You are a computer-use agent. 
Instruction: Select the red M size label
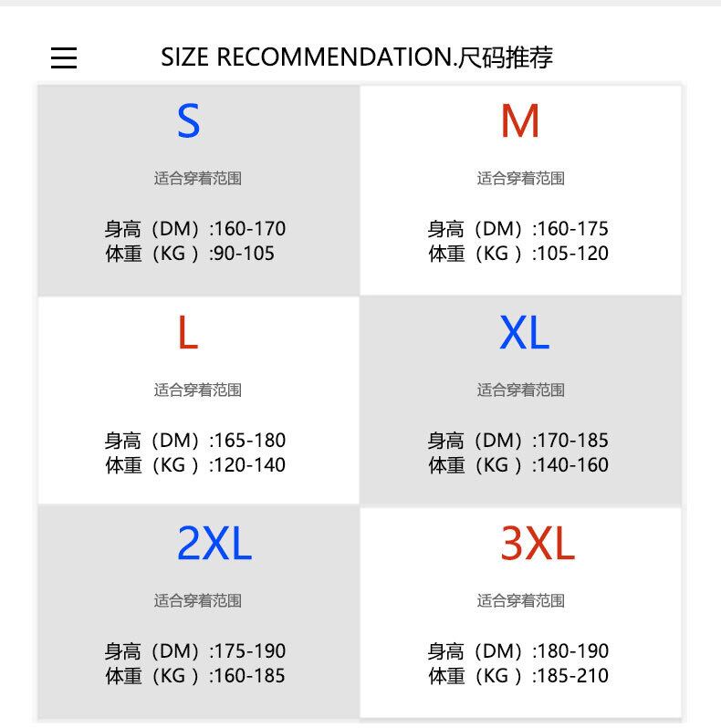[x=520, y=121]
